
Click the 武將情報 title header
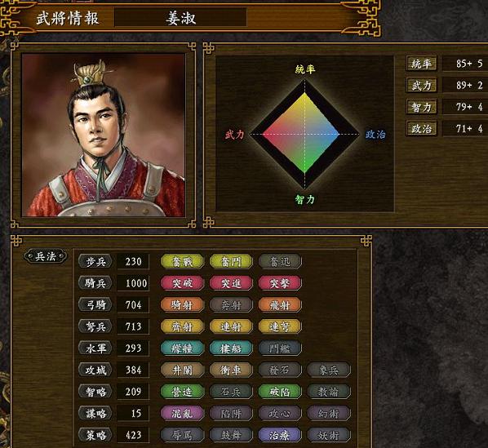[68, 18]
